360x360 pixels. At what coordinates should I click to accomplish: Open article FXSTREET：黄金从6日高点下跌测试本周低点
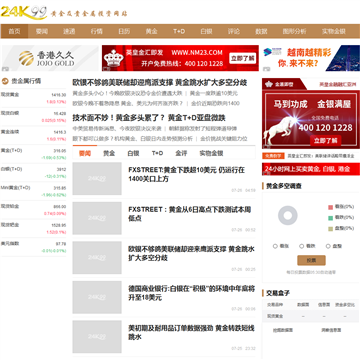(190, 214)
